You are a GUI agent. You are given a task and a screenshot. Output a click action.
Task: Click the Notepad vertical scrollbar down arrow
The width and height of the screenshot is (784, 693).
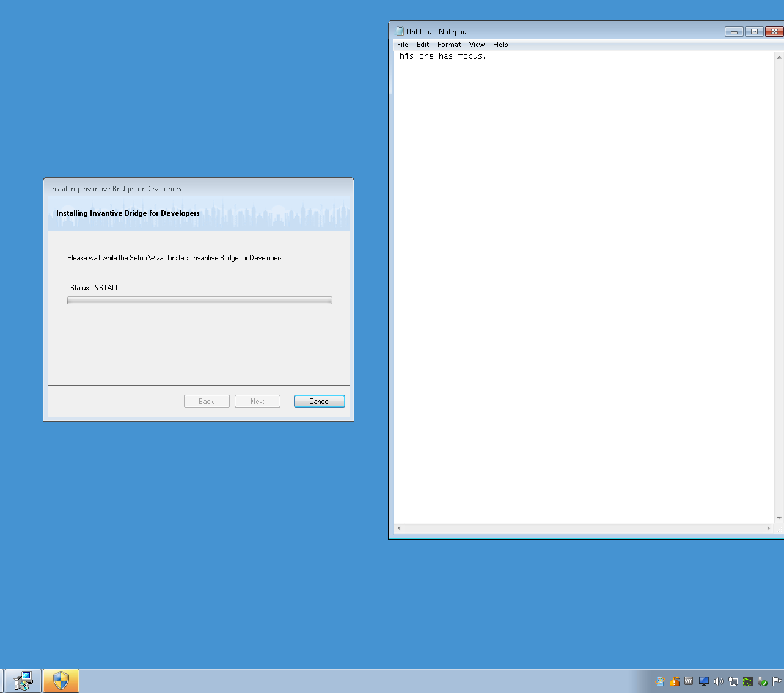click(779, 518)
